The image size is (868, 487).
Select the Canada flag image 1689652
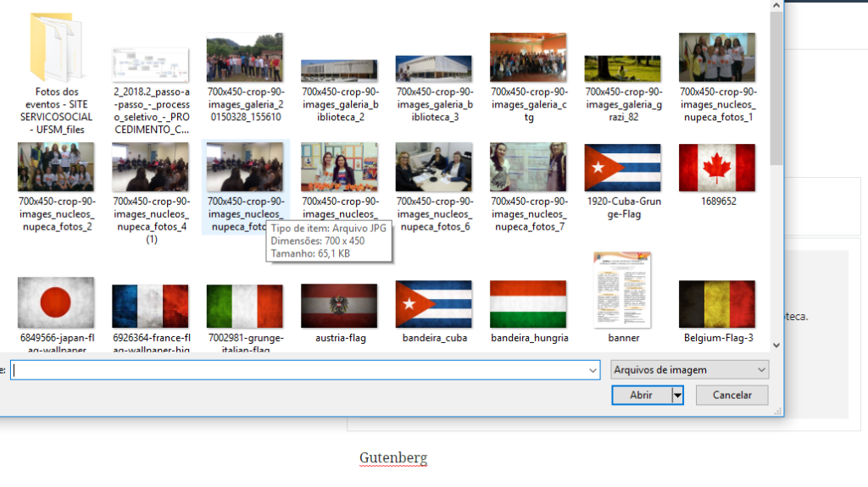point(717,168)
